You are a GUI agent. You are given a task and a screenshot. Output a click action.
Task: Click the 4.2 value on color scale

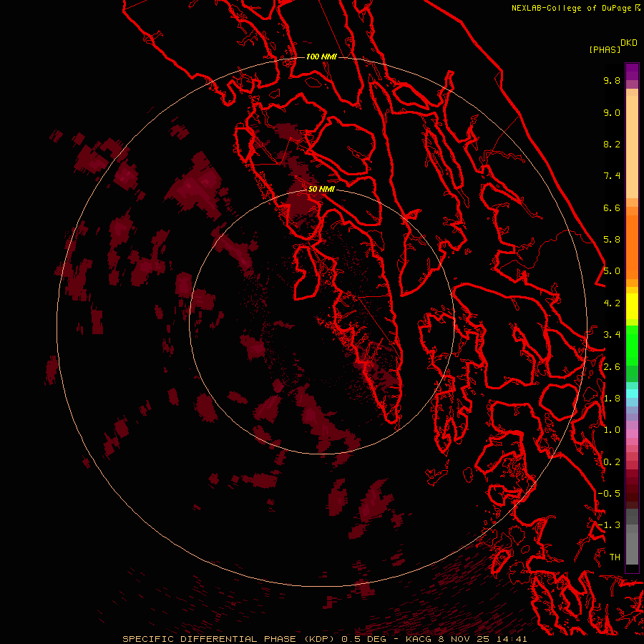(x=612, y=303)
